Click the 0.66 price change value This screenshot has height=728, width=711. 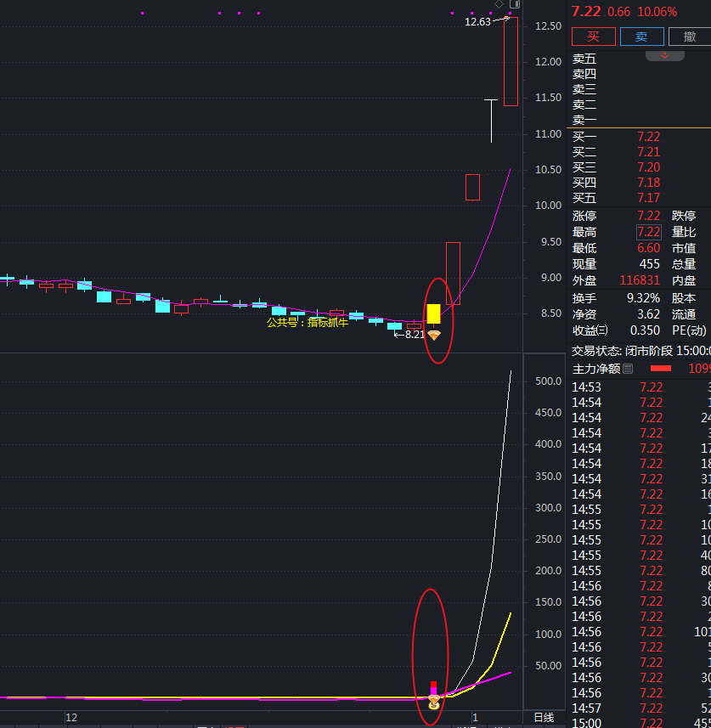pyautogui.click(x=619, y=12)
